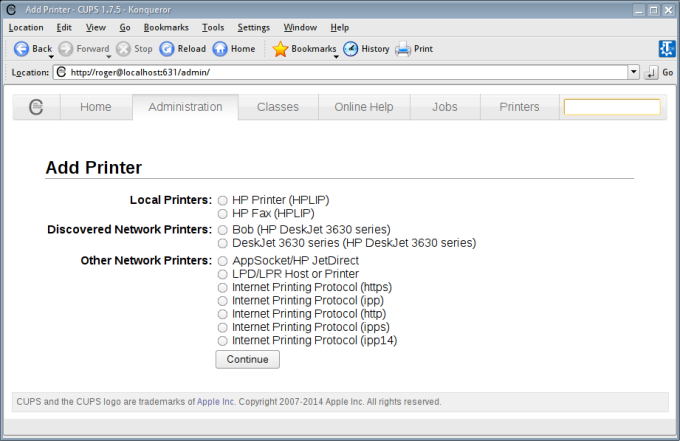Open the Edit menu
The width and height of the screenshot is (680, 441).
64,28
